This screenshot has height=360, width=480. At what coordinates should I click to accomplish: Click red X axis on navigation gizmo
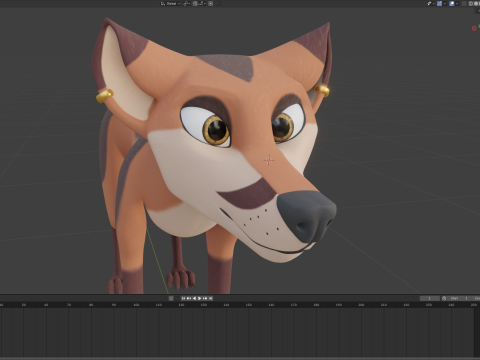[474, 28]
